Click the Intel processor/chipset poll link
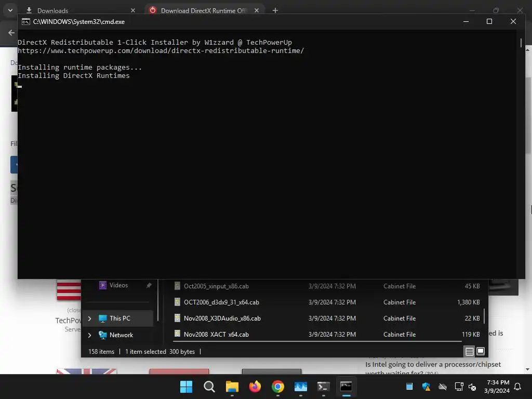532x399 pixels. click(433, 368)
